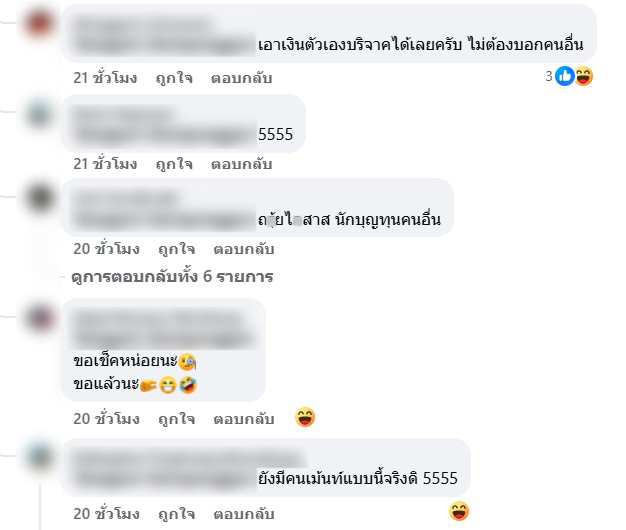
Task: Like the ขอเช็คหน่อยนะ comment
Action: (x=176, y=419)
